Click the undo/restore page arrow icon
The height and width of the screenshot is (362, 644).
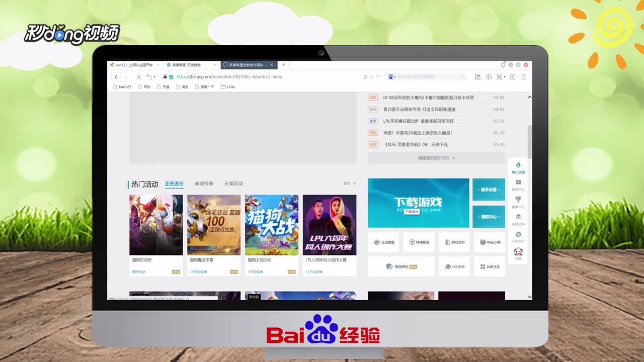click(x=149, y=77)
